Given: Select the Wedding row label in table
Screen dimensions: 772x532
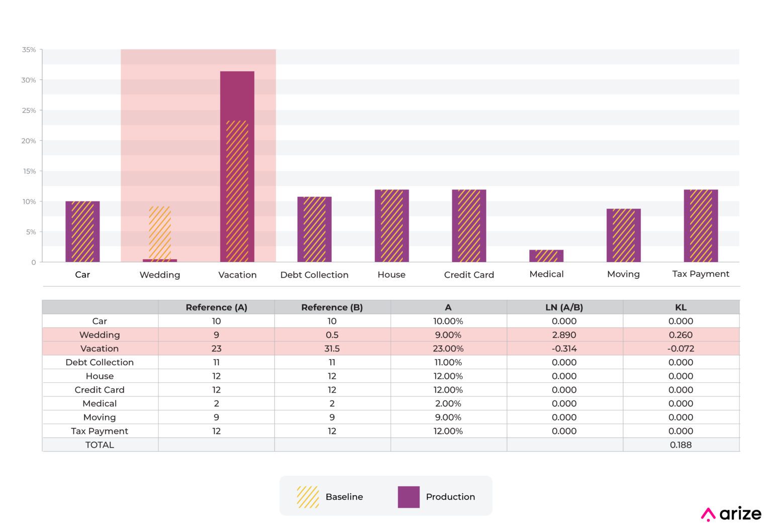Looking at the screenshot, I should coord(100,335).
